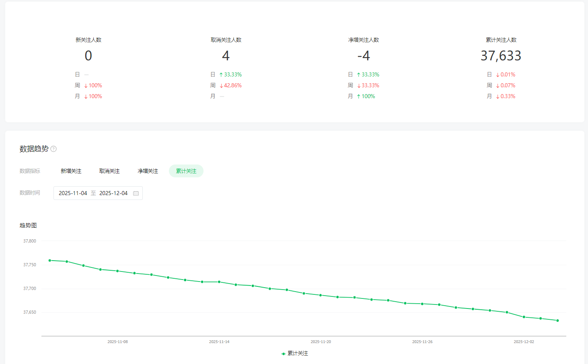Show the 净增关注 metric tab
The image size is (588, 364).
[148, 171]
